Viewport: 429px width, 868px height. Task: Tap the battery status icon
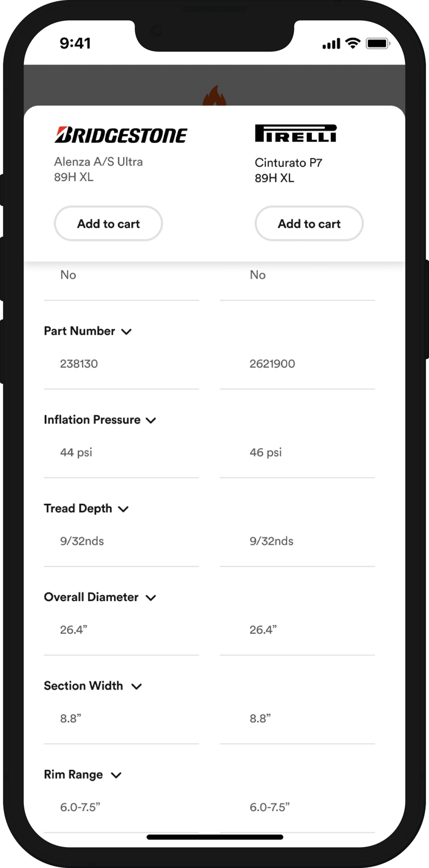[378, 43]
